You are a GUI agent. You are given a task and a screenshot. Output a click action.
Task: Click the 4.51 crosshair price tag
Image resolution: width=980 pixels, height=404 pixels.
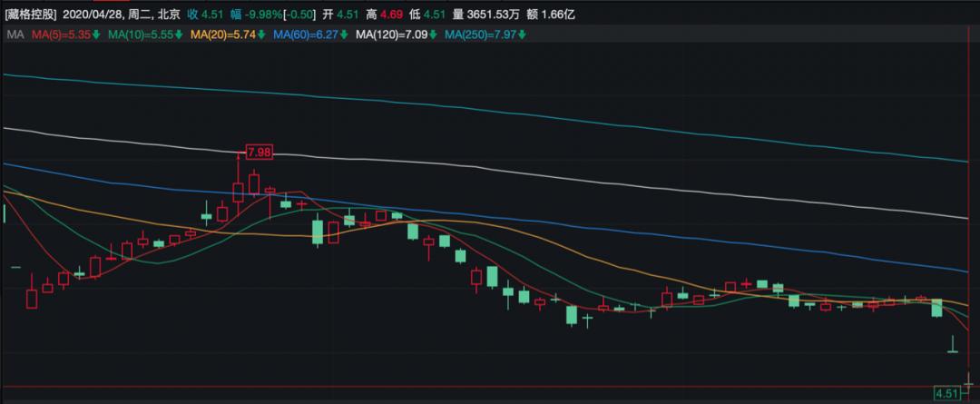click(x=946, y=393)
